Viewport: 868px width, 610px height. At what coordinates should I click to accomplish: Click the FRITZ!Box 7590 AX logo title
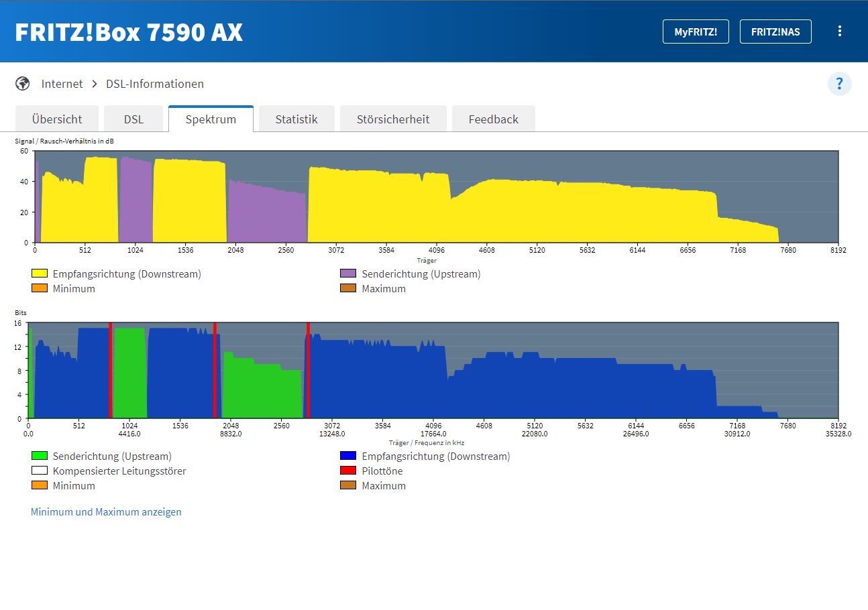click(x=129, y=32)
